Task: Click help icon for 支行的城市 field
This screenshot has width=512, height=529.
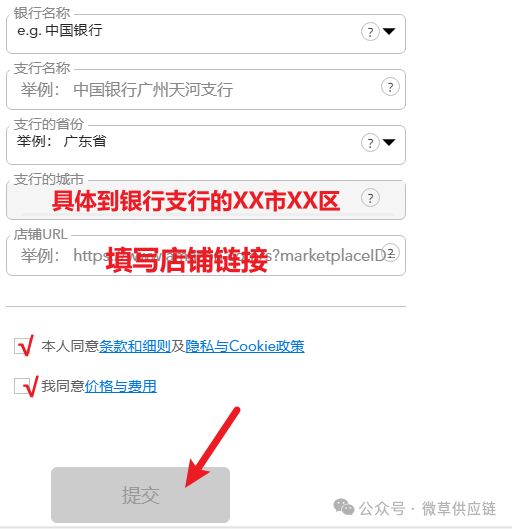Action: coord(370,198)
